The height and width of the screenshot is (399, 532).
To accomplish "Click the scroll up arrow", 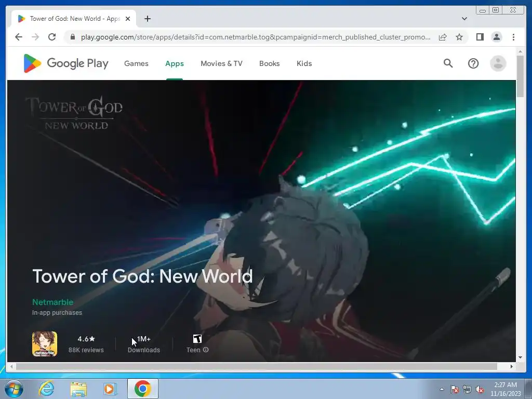I will [x=520, y=51].
